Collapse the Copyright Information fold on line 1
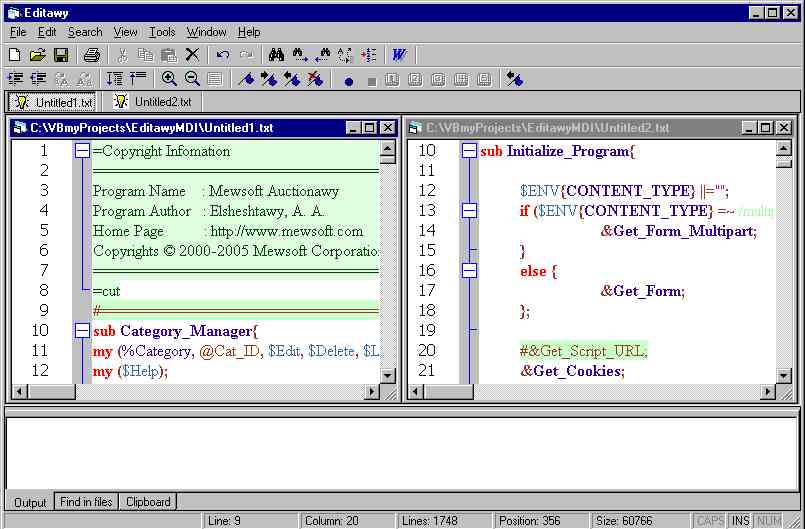 [x=82, y=151]
